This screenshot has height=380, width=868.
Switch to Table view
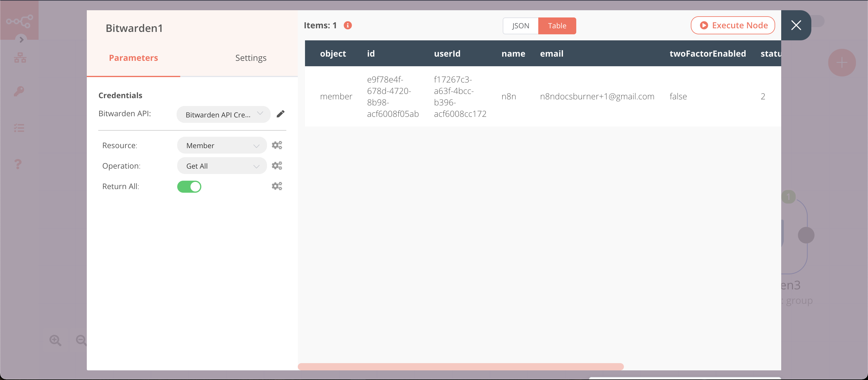[x=558, y=26]
